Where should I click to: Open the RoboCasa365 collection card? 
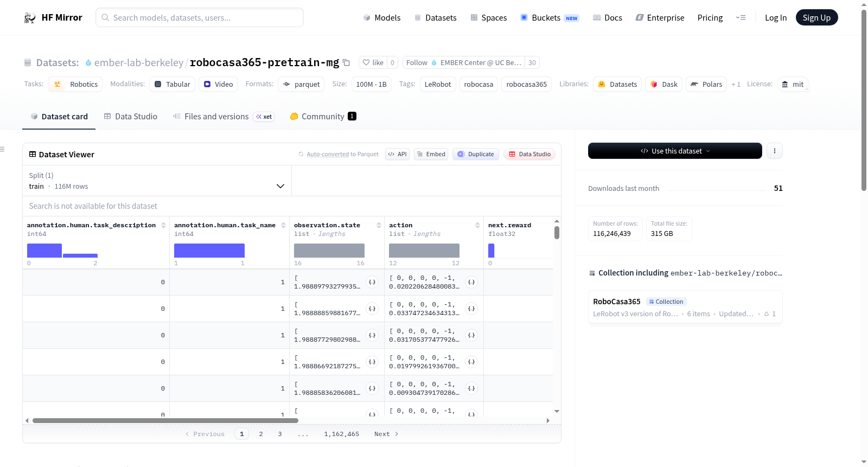tap(685, 307)
